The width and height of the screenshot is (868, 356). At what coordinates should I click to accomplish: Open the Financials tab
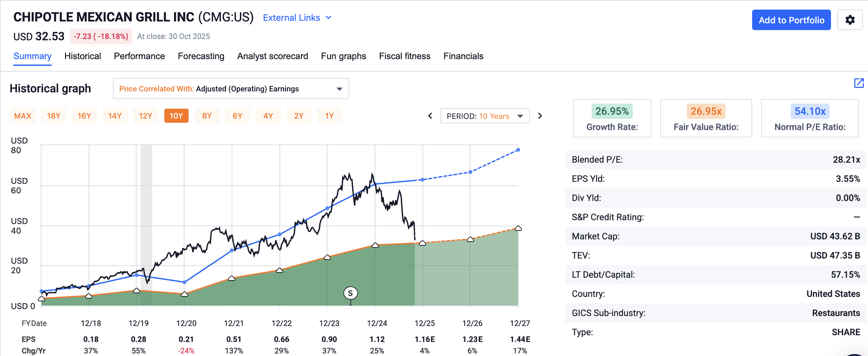463,56
